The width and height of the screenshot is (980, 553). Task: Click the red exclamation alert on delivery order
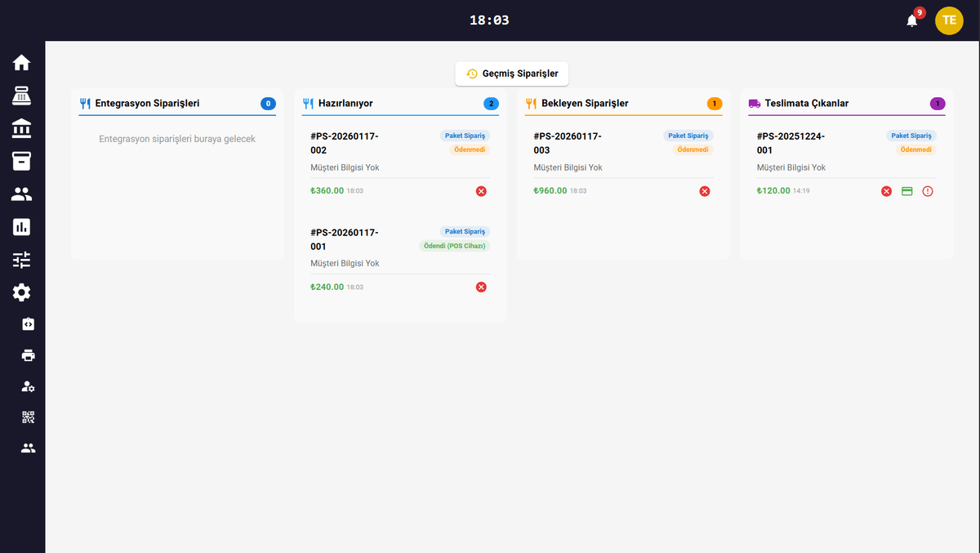pos(928,191)
